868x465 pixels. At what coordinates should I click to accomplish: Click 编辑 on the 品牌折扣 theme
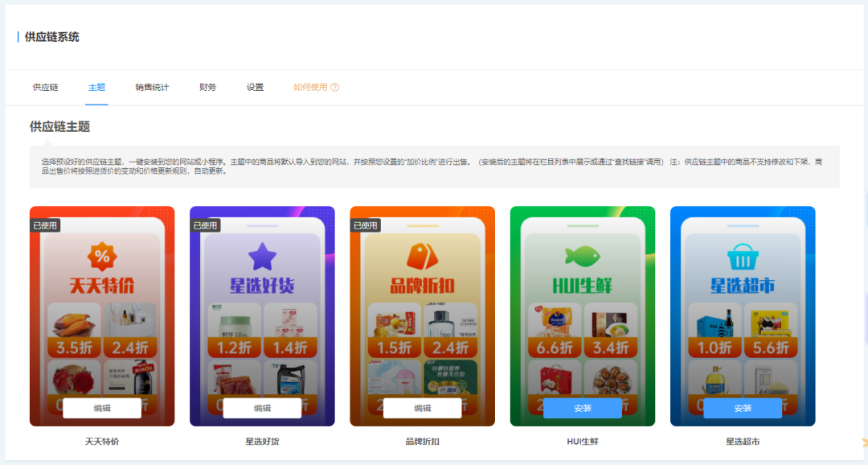click(423, 408)
